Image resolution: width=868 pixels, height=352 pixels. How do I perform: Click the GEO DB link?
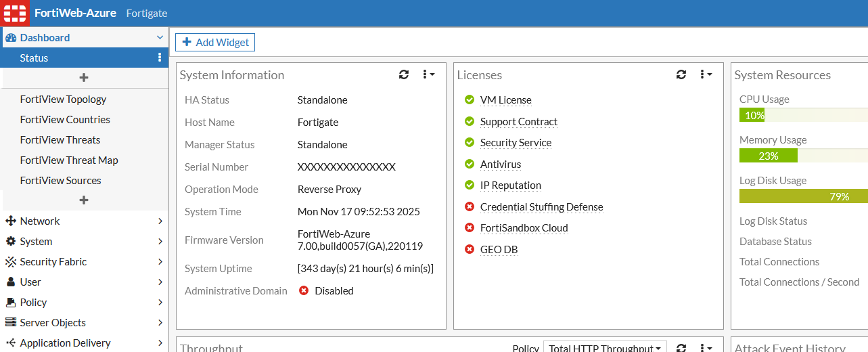tap(499, 250)
